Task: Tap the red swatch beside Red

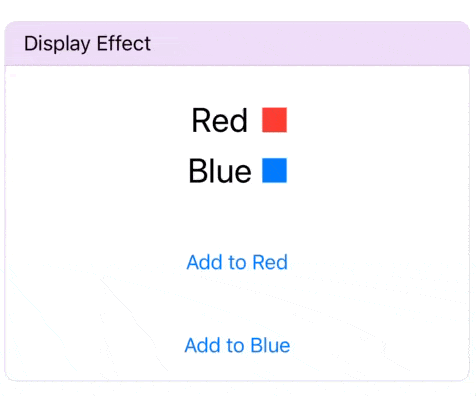Action: tap(274, 120)
